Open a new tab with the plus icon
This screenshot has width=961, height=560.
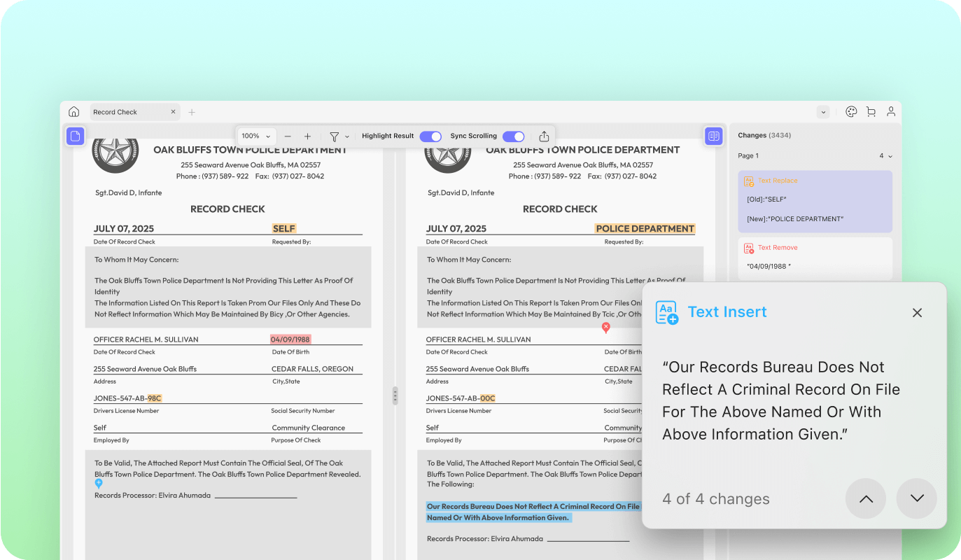coord(192,112)
